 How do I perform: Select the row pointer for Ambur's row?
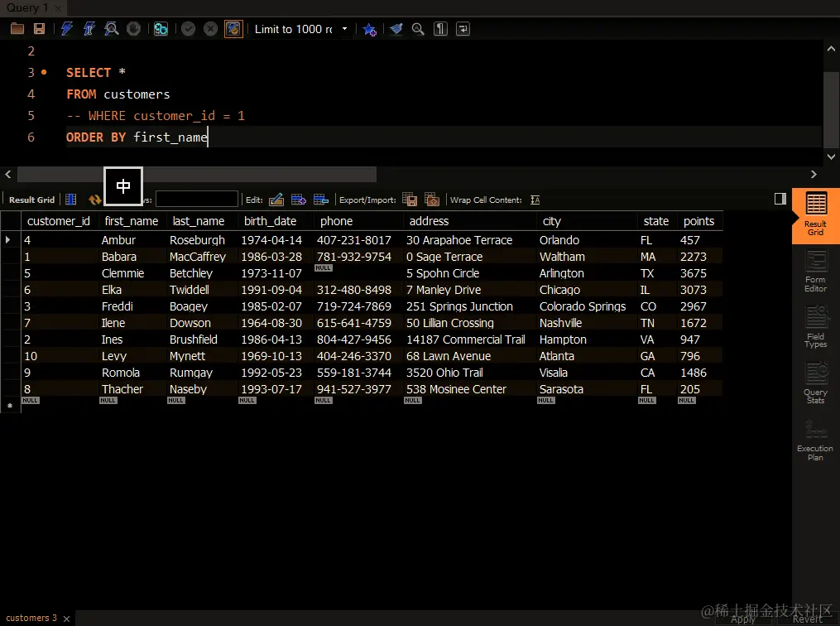[8, 239]
